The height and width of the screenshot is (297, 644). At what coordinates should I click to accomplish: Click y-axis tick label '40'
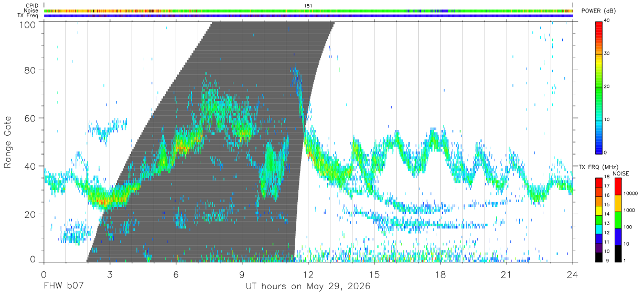(30, 166)
